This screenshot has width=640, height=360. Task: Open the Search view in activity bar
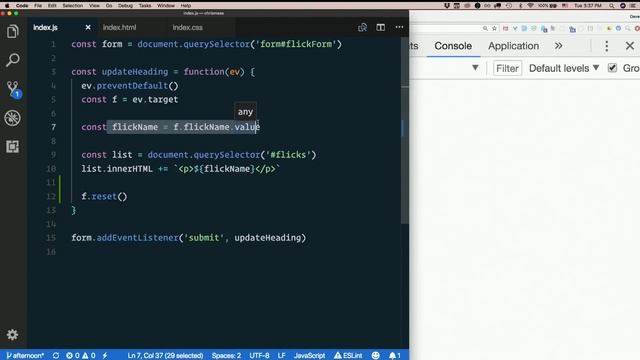coord(13,60)
